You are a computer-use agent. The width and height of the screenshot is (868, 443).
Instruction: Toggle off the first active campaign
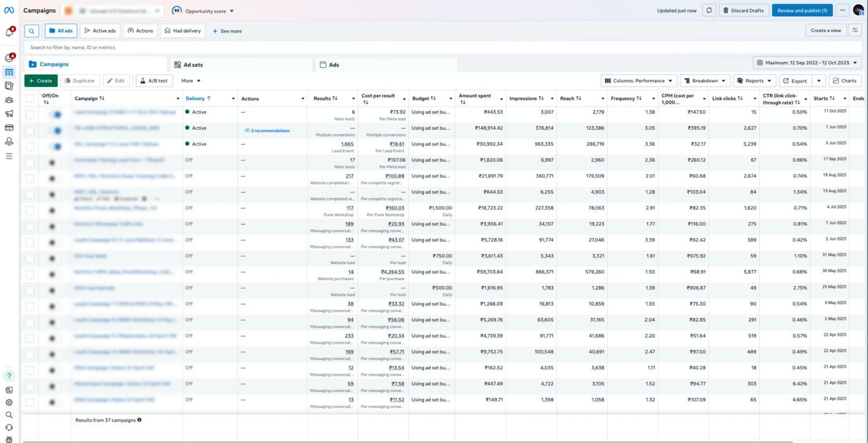(55, 115)
